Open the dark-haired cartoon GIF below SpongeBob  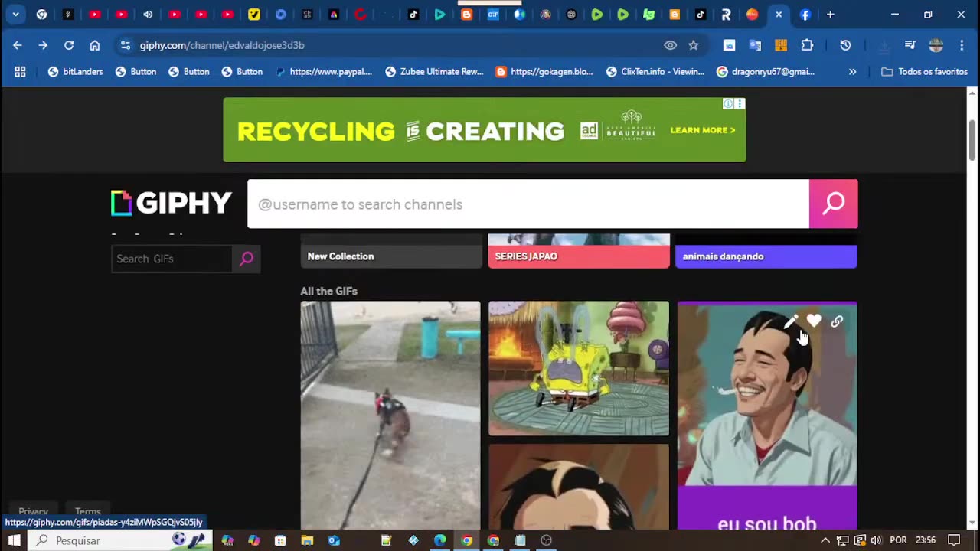click(x=579, y=486)
